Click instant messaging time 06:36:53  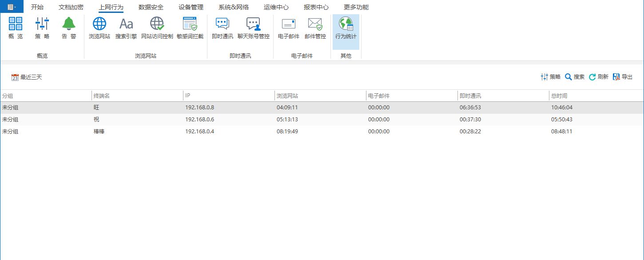(470, 108)
